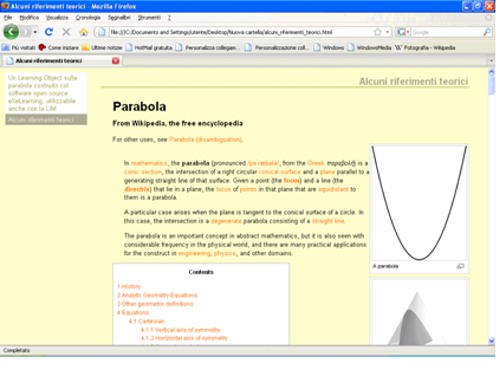Image resolution: width=500 pixels, height=372 pixels.
Task: Click the Forward navigation arrow
Action: 25,32
